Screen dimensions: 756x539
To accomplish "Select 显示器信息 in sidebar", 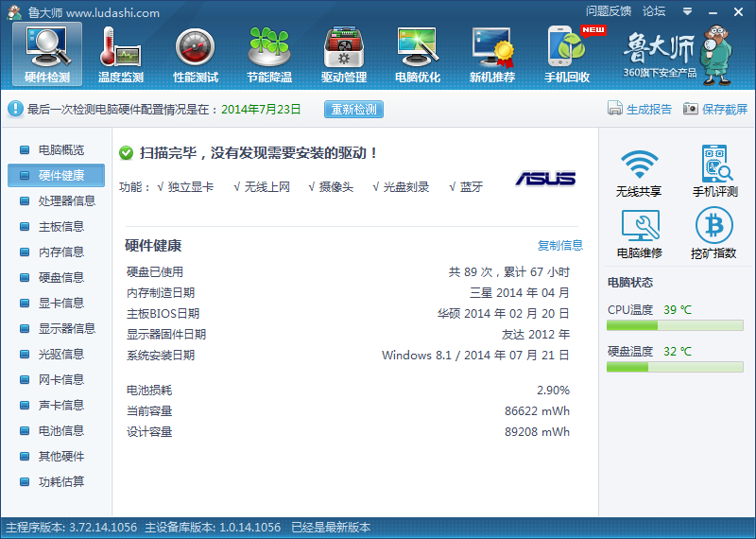I will click(56, 329).
